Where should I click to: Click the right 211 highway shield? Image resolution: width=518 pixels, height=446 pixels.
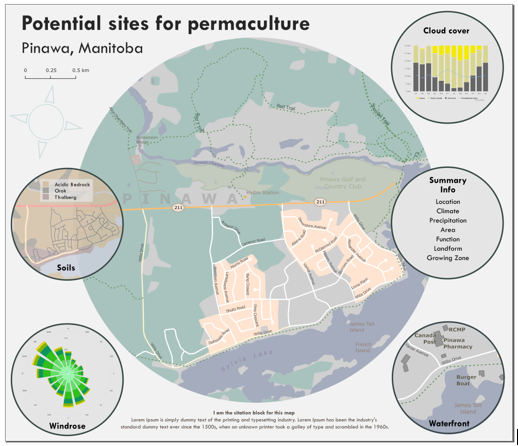click(x=320, y=202)
